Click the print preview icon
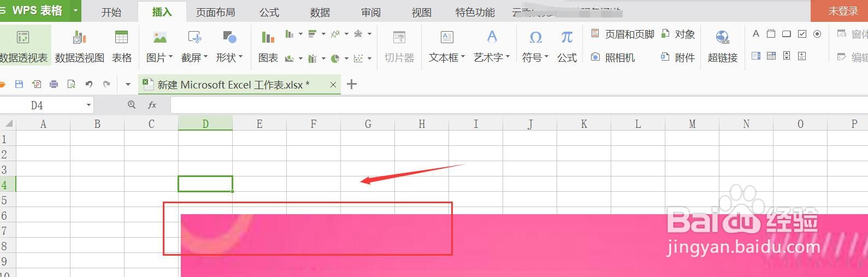This screenshot has width=868, height=277. tap(71, 84)
